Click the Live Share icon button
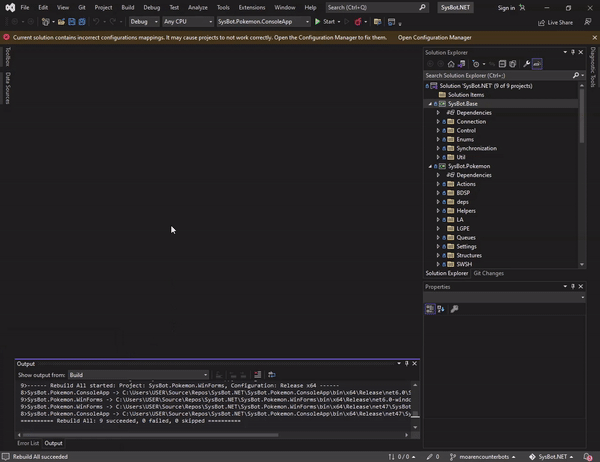Viewport: 600px width, 462px height. point(555,23)
